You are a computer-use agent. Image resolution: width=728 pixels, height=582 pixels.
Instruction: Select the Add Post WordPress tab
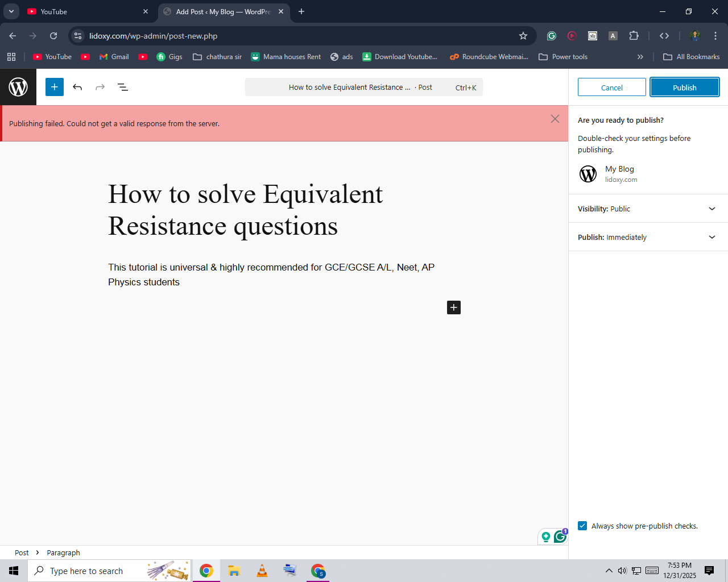pos(224,11)
